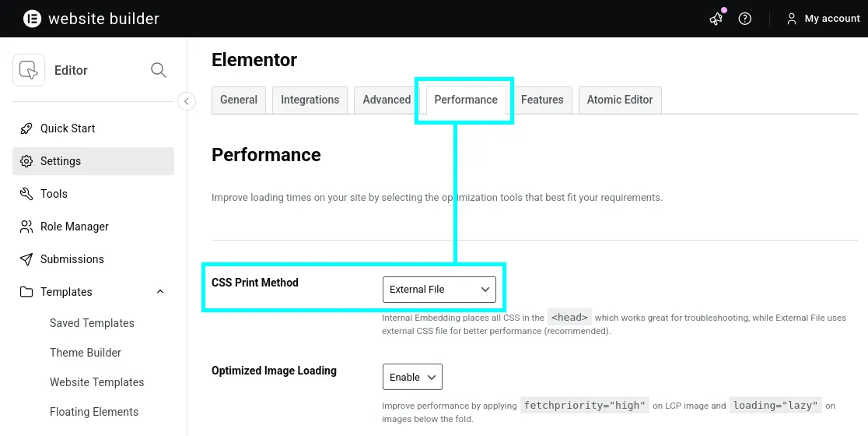
Task: Open My account menu
Action: (x=823, y=19)
